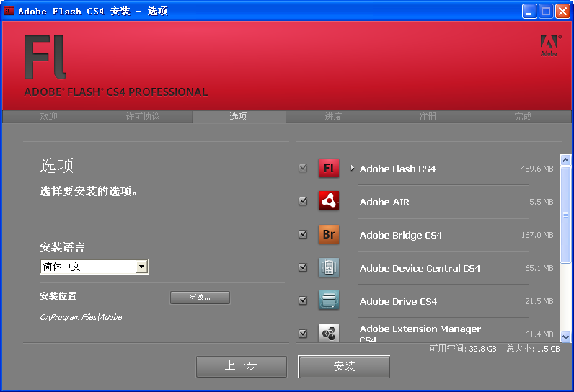Uncheck the Adobe Device Central CS4 checkbox
The width and height of the screenshot is (574, 392).
pyautogui.click(x=303, y=267)
